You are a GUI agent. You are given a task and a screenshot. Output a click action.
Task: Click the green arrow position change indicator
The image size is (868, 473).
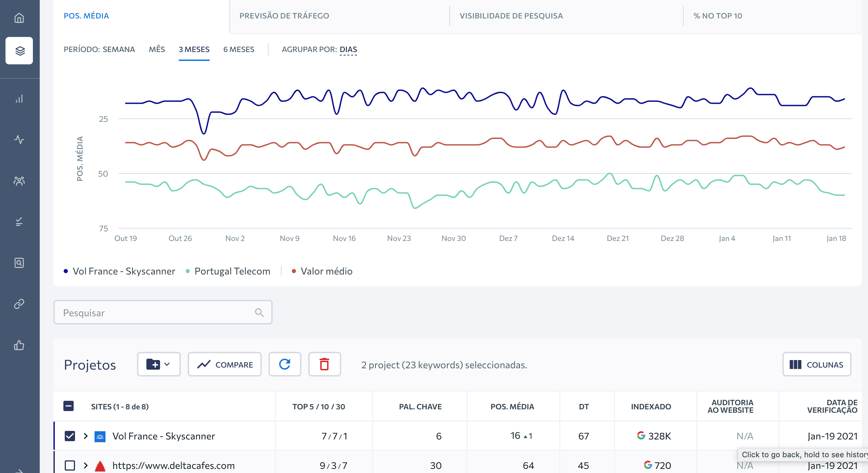point(525,437)
